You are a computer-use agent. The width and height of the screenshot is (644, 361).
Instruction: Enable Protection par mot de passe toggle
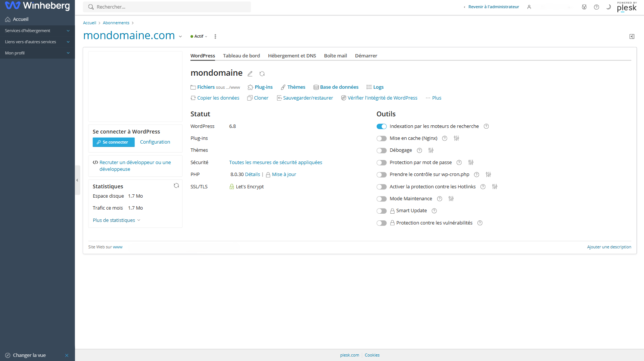point(382,163)
